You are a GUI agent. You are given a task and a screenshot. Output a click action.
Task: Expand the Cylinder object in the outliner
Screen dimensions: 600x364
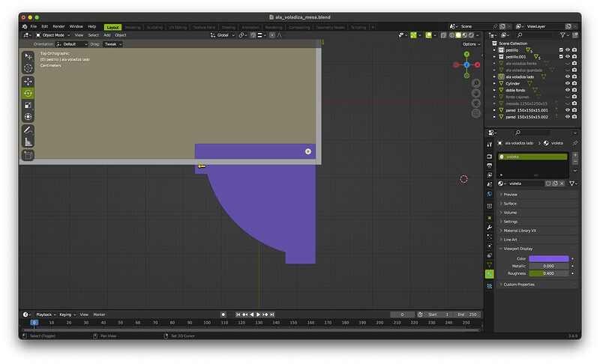tap(494, 83)
